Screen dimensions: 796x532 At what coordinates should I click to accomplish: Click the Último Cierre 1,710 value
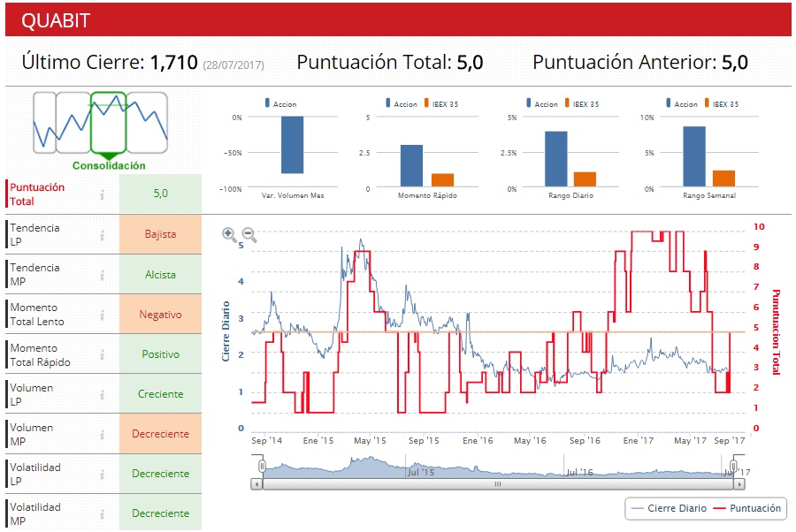(173, 62)
